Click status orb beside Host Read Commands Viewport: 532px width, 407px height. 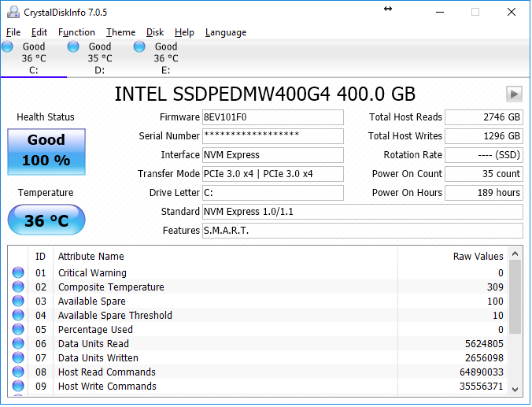coord(18,372)
